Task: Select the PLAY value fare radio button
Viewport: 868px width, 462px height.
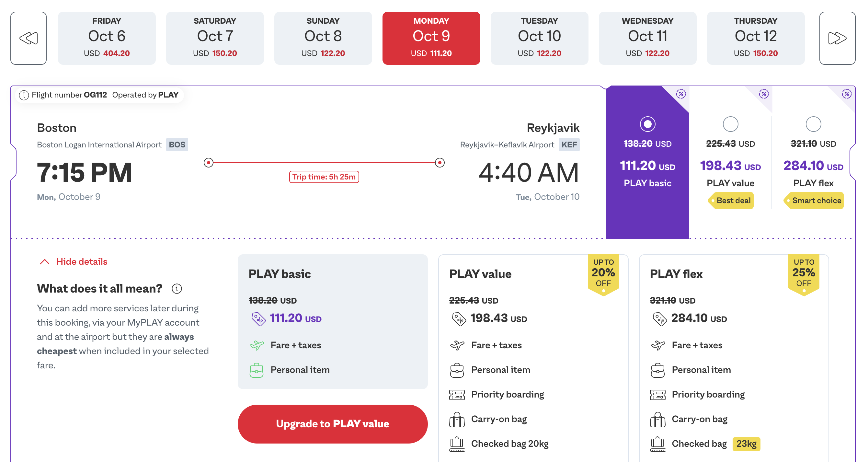Action: point(730,124)
